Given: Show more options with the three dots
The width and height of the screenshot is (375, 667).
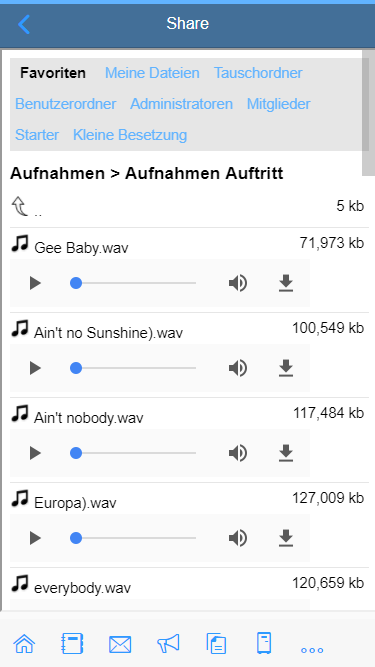Looking at the screenshot, I should 312,650.
